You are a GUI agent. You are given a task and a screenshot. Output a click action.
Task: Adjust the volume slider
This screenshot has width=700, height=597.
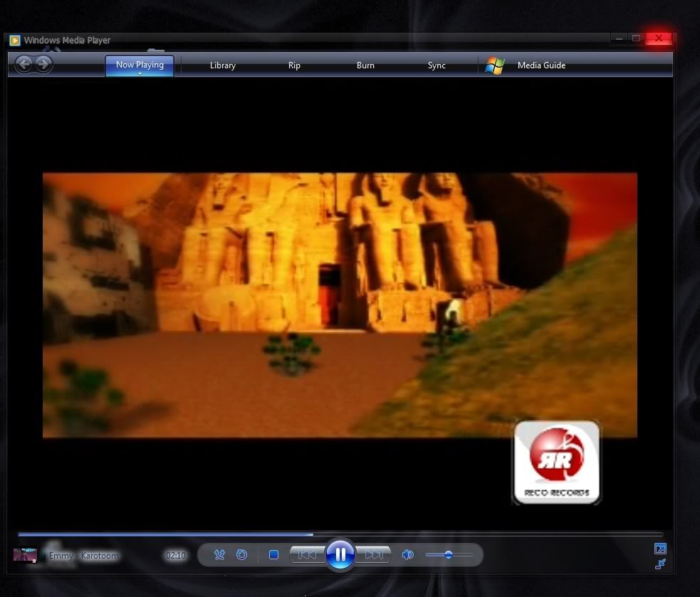click(x=449, y=554)
